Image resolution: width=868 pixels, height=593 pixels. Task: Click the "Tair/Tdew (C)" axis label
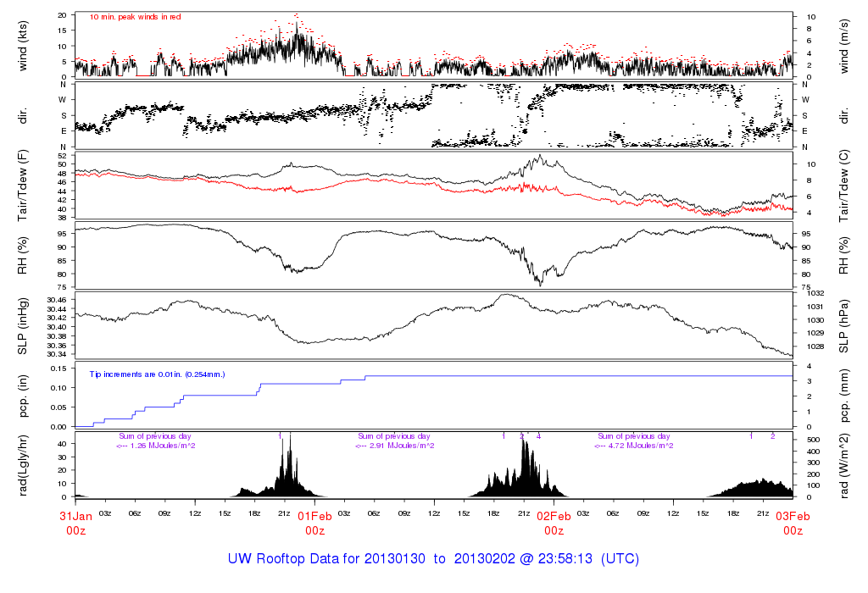(843, 186)
